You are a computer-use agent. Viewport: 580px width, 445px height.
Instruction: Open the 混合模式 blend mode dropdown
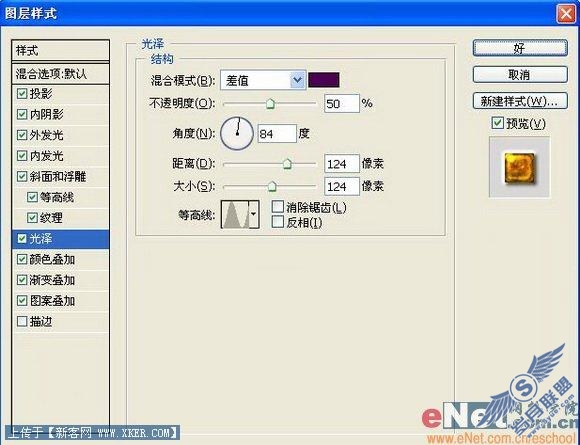pos(263,80)
